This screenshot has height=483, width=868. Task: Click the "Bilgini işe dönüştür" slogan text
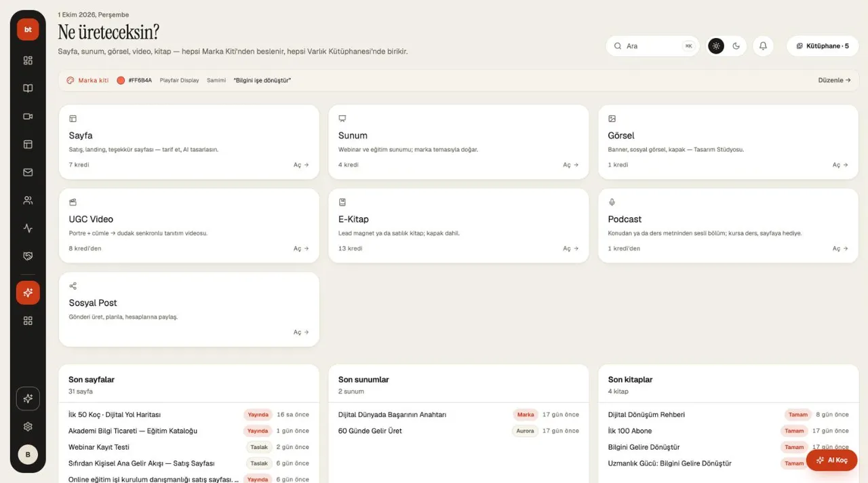click(x=262, y=80)
